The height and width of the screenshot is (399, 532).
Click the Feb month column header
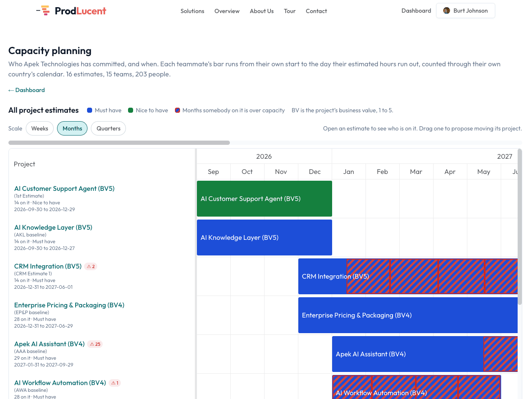click(382, 172)
